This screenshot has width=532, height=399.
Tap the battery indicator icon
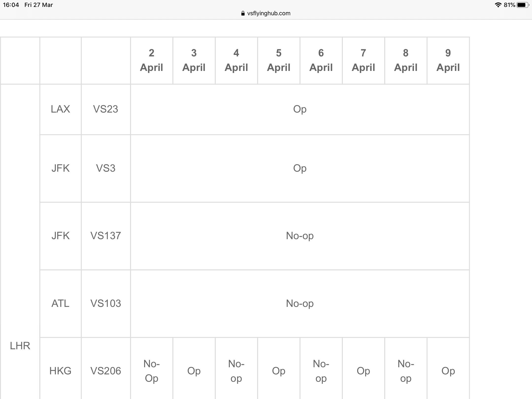523,5
